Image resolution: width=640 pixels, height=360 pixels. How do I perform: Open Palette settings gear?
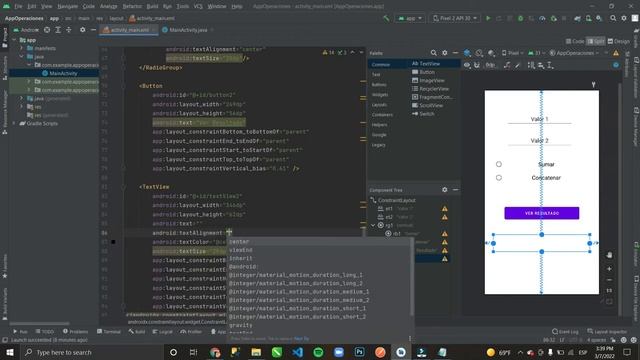[x=444, y=53]
